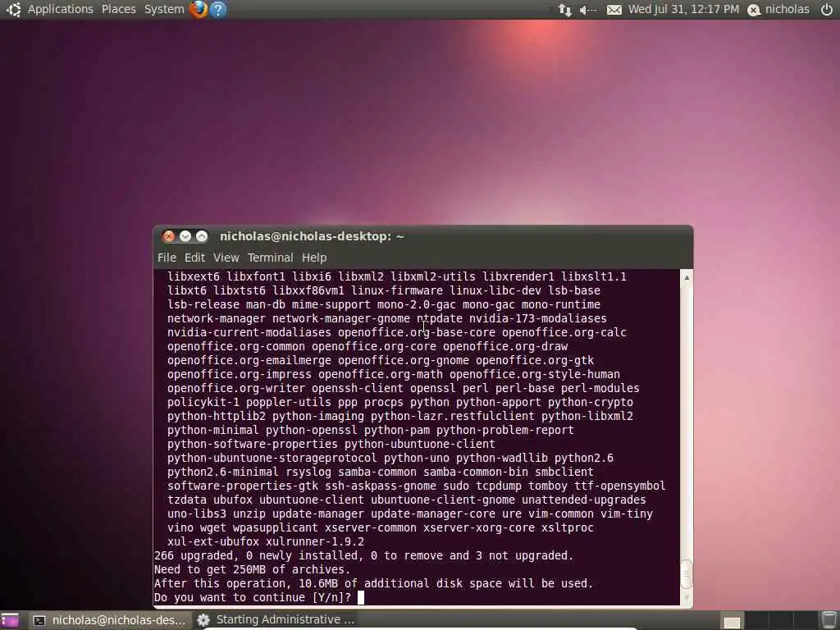
Task: Open the System menu
Action: pos(164,9)
